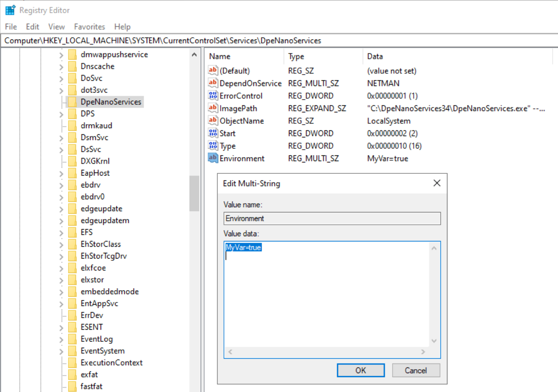Confirm dialog with OK button
The height and width of the screenshot is (392, 558).
coord(360,370)
